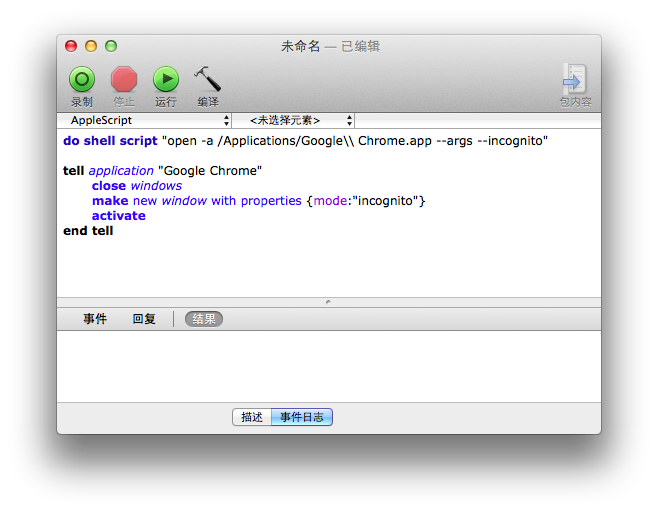Show the 描述 description pane
658x513 pixels.
pyautogui.click(x=252, y=417)
